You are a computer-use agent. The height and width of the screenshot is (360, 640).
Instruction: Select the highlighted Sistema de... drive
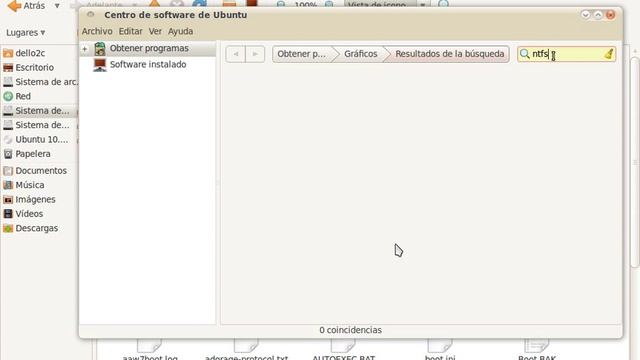[39, 111]
